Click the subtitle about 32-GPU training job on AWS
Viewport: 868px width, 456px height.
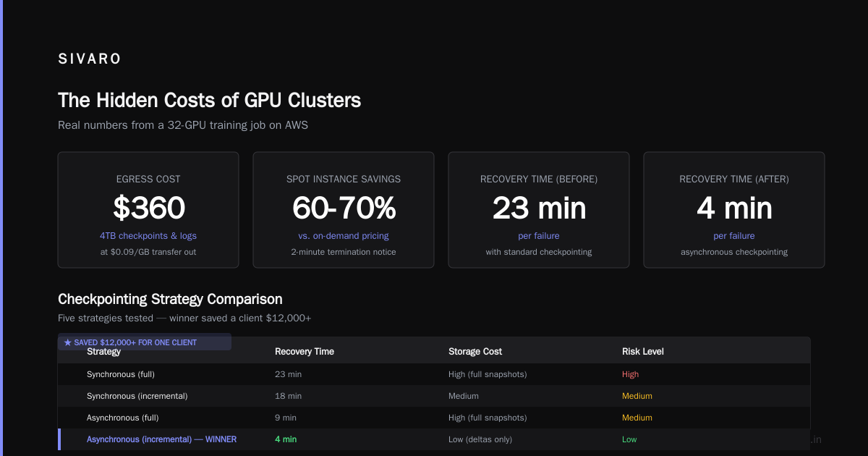click(x=183, y=125)
